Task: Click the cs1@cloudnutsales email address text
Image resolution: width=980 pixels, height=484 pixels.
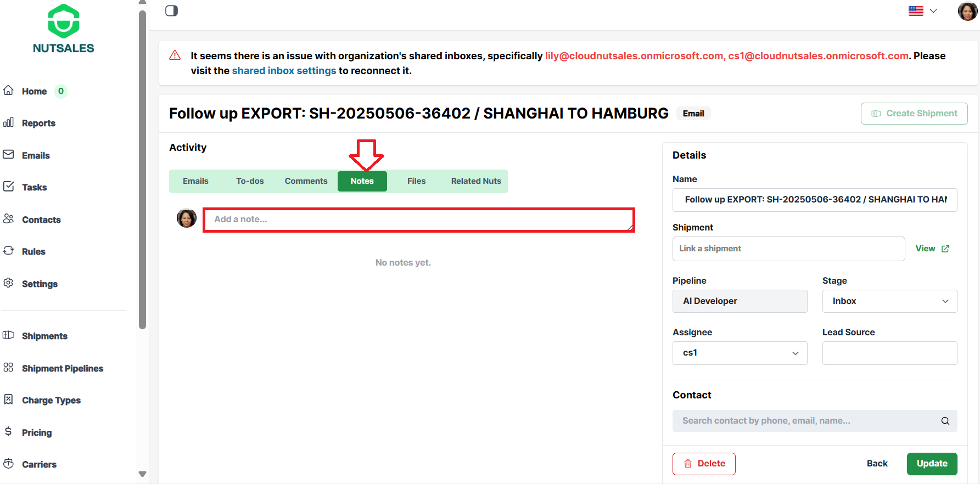Action: pos(818,56)
